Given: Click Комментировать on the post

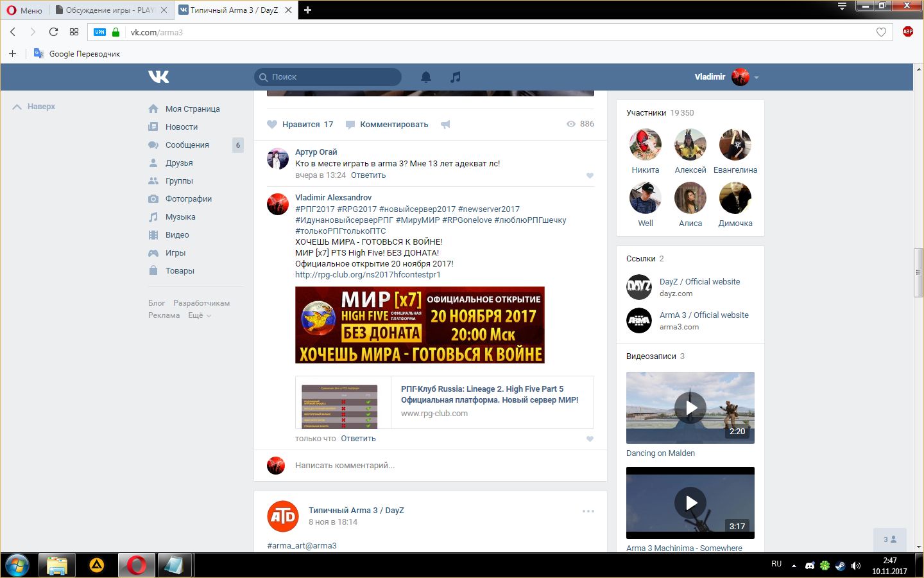Looking at the screenshot, I should 387,125.
